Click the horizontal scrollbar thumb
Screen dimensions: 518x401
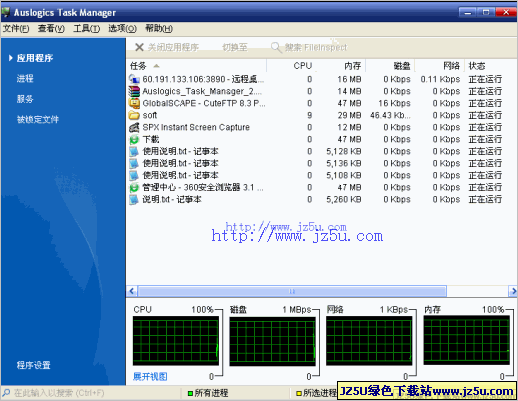click(x=292, y=291)
